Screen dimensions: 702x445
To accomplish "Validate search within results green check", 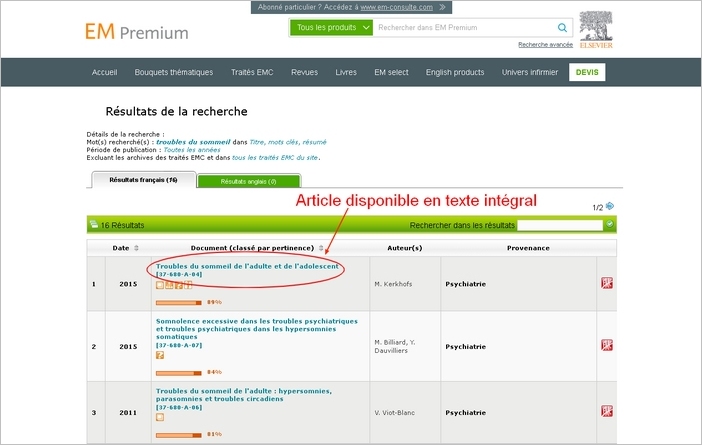I will [609, 224].
